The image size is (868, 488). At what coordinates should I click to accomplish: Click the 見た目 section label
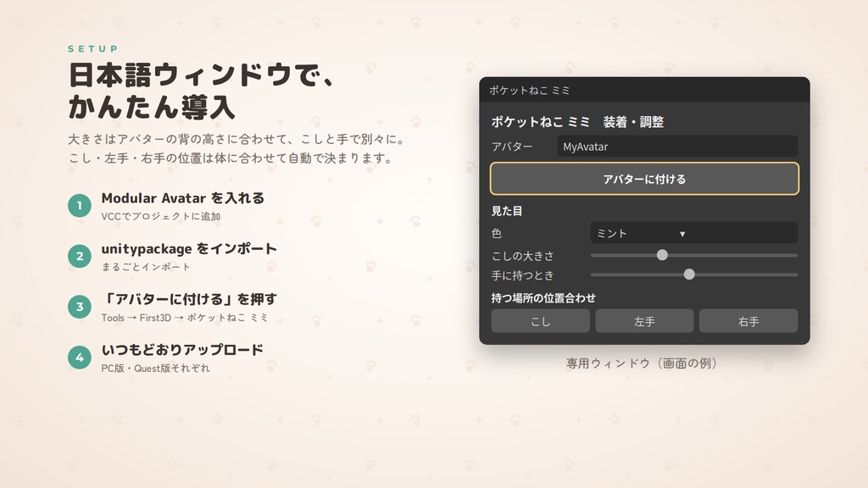(x=507, y=211)
